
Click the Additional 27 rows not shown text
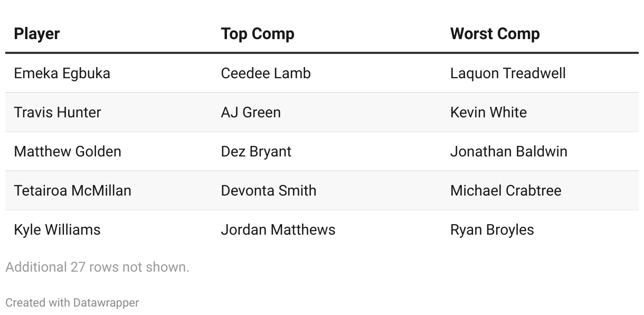tap(98, 267)
